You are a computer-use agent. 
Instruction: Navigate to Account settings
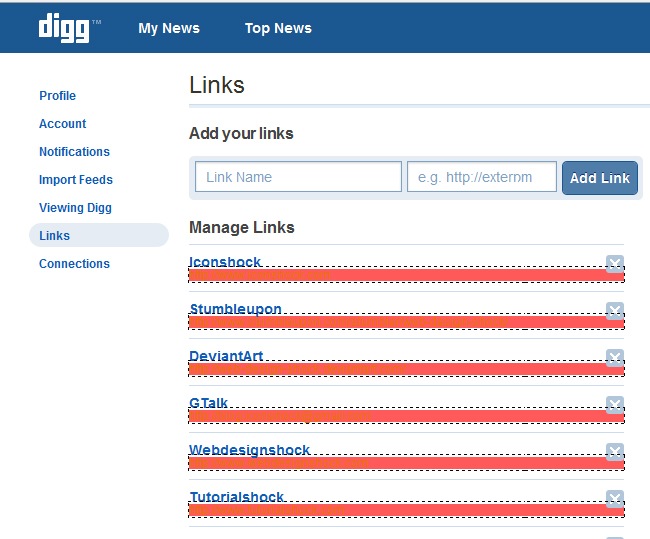[62, 124]
